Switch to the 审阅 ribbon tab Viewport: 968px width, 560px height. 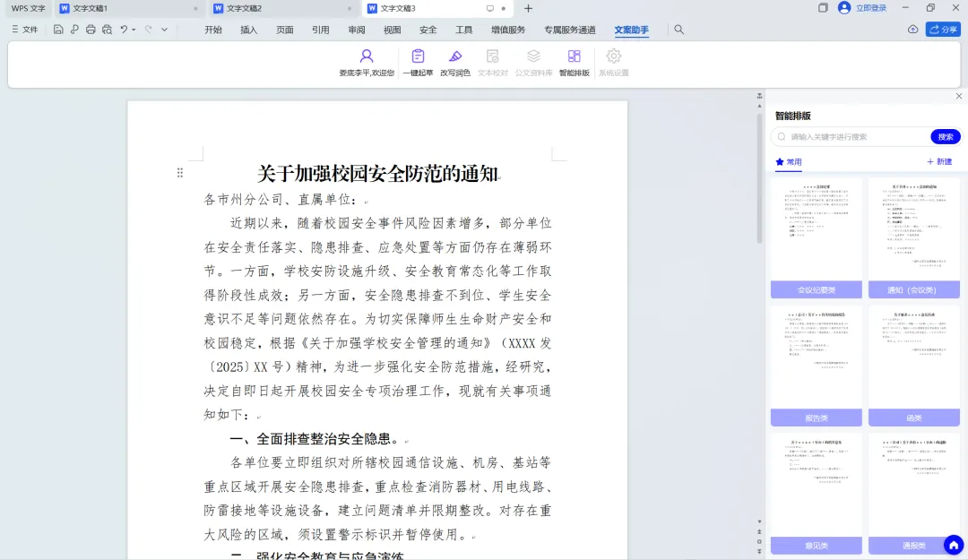356,30
